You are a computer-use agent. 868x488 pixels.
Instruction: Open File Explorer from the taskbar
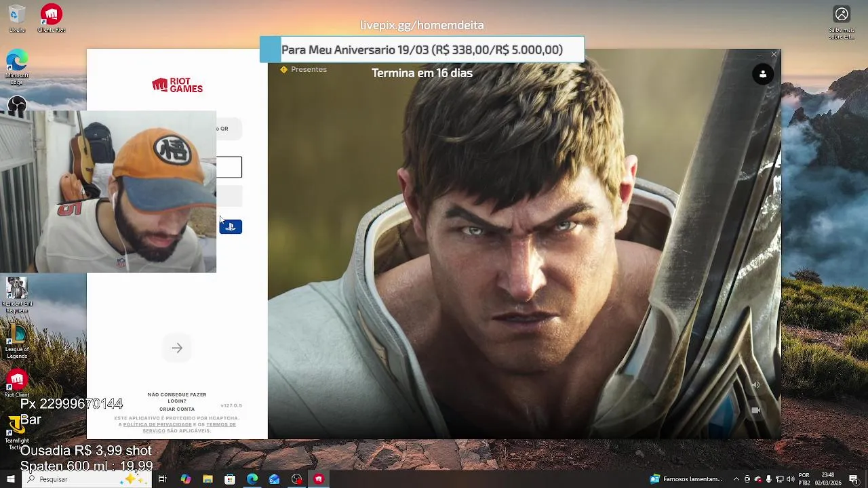click(208, 479)
